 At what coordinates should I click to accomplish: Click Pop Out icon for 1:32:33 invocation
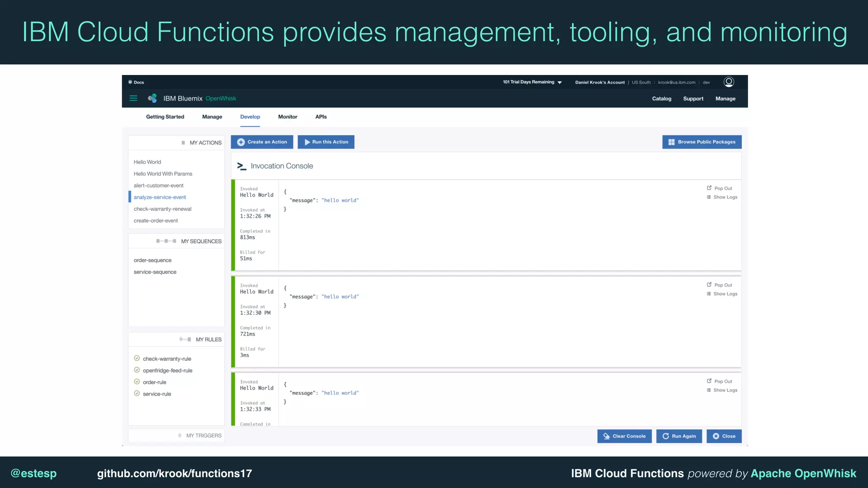coord(709,381)
